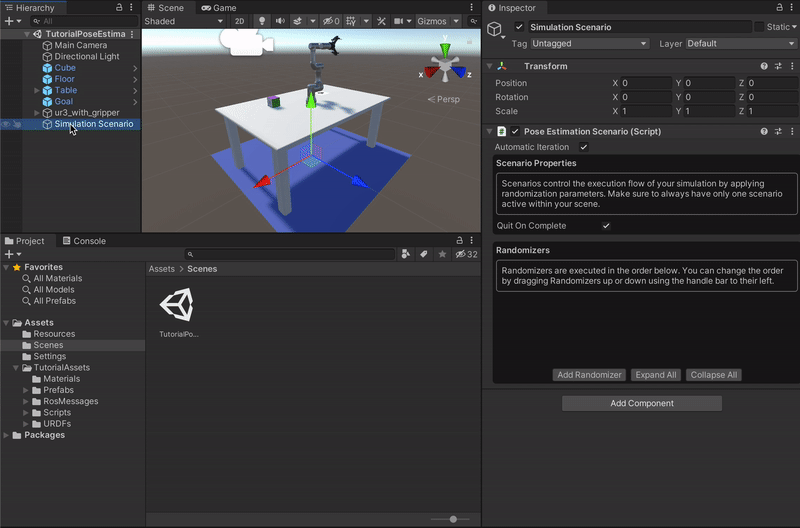Uncheck Automatic Iteration
The image size is (800, 528).
tap(584, 147)
